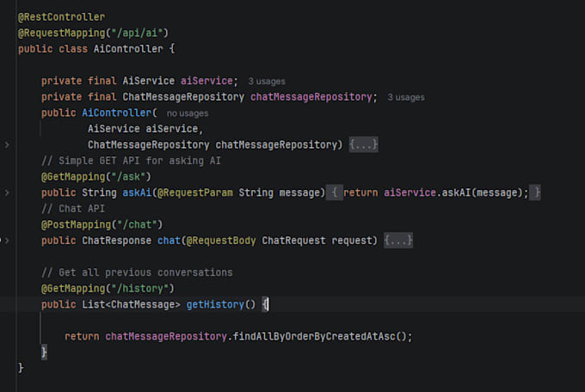This screenshot has width=585, height=392.
Task: Click the getHistory method name
Action: 215,304
